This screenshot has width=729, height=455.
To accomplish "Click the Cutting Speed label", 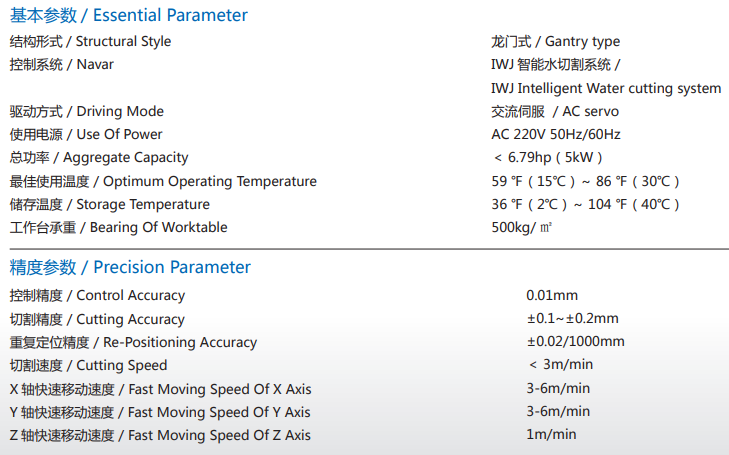I will (x=88, y=365).
